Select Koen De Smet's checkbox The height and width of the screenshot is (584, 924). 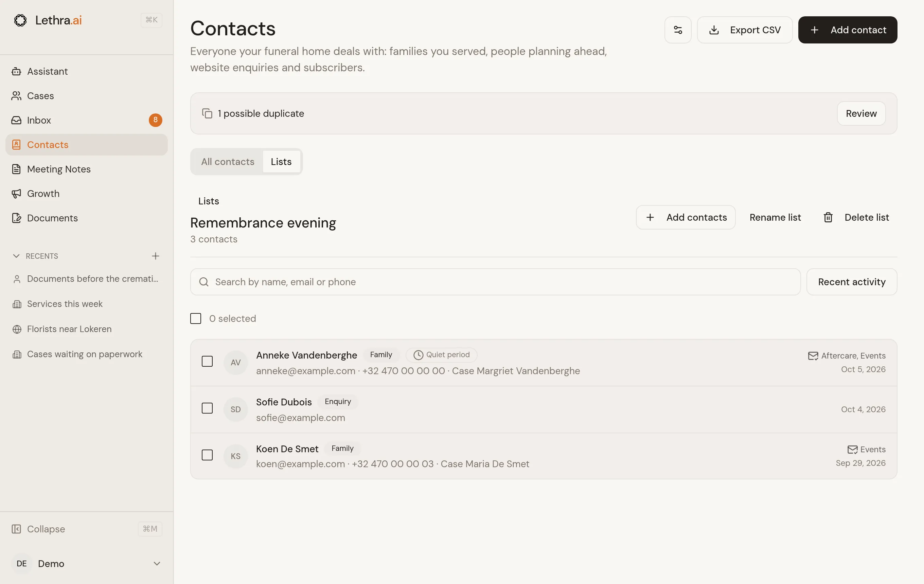(x=207, y=455)
